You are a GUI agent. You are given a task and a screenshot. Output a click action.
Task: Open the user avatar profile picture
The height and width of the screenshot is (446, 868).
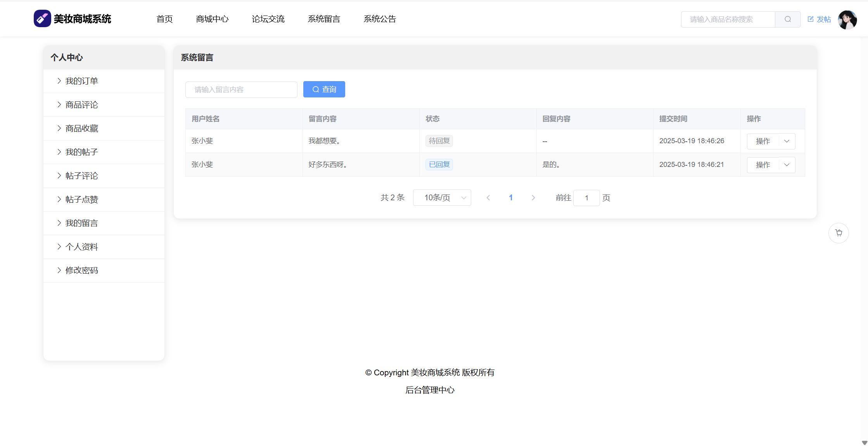point(847,19)
